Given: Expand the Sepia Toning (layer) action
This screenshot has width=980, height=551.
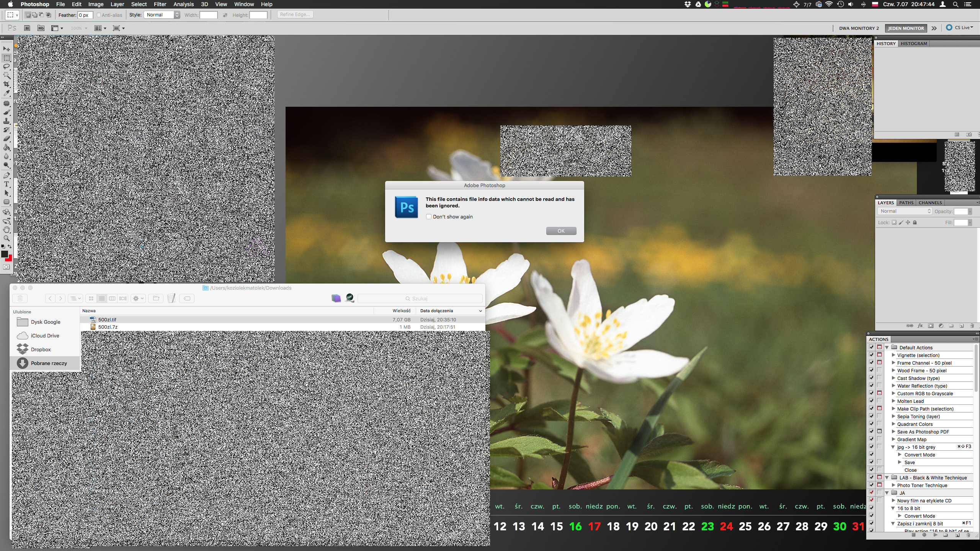Looking at the screenshot, I should pyautogui.click(x=893, y=416).
